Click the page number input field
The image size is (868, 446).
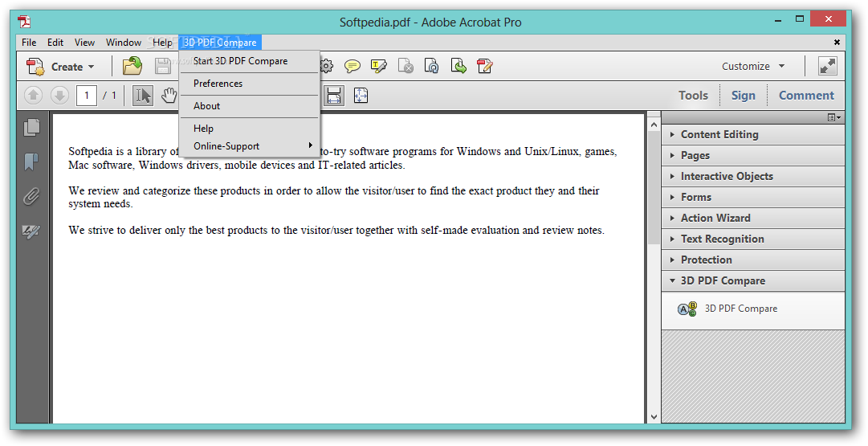pyautogui.click(x=87, y=96)
